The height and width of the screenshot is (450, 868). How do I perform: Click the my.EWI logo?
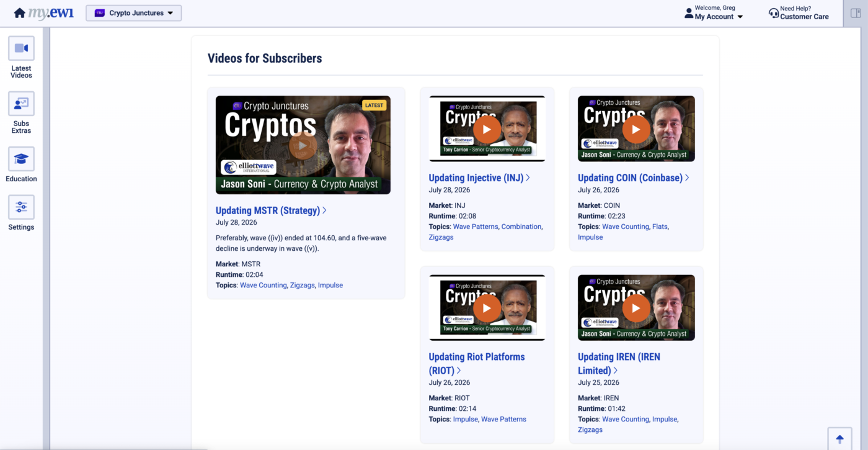(51, 13)
